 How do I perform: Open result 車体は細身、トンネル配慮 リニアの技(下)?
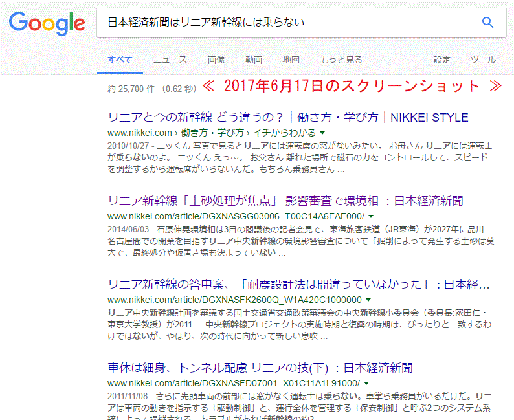pos(260,368)
